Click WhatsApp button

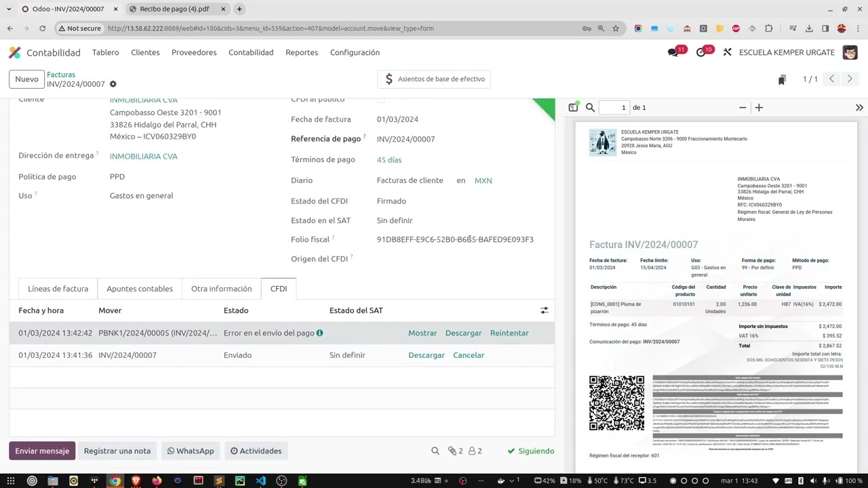[191, 451]
